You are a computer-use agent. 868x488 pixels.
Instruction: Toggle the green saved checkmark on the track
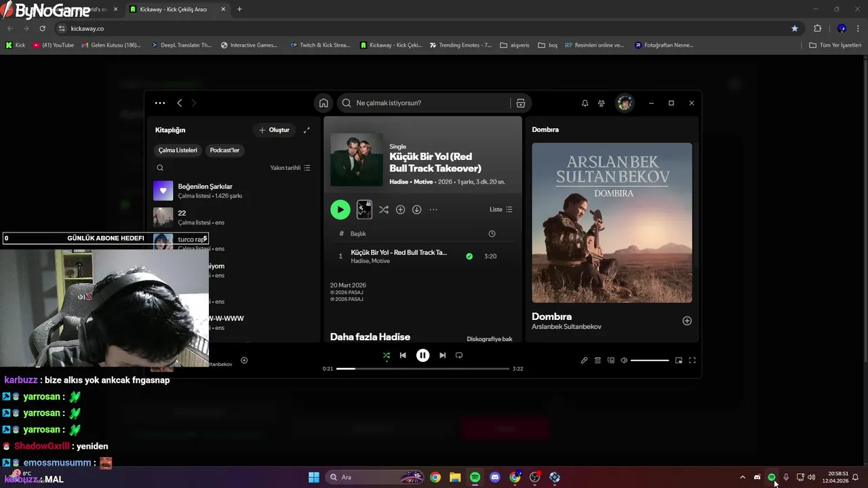(469, 256)
